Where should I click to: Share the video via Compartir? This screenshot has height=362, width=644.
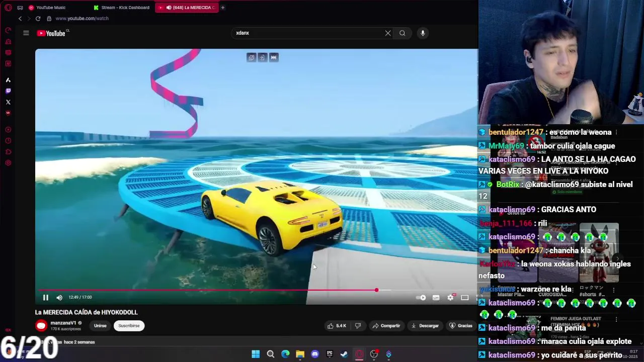point(386,326)
